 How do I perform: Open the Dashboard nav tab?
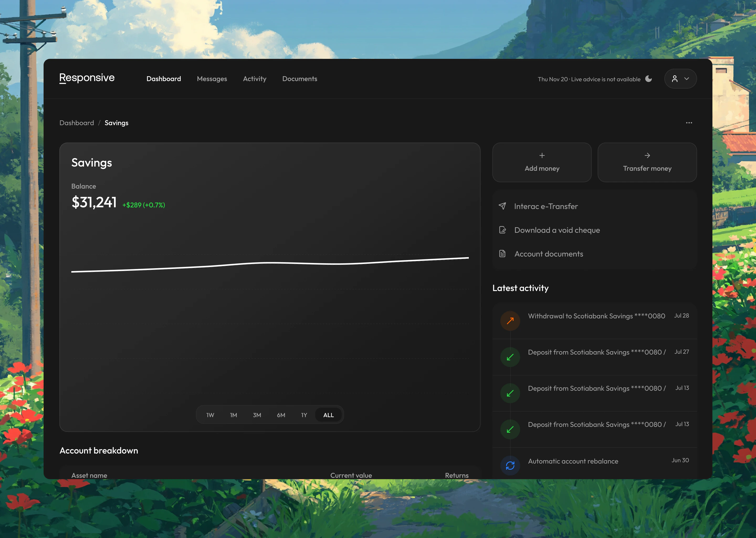[x=164, y=79]
